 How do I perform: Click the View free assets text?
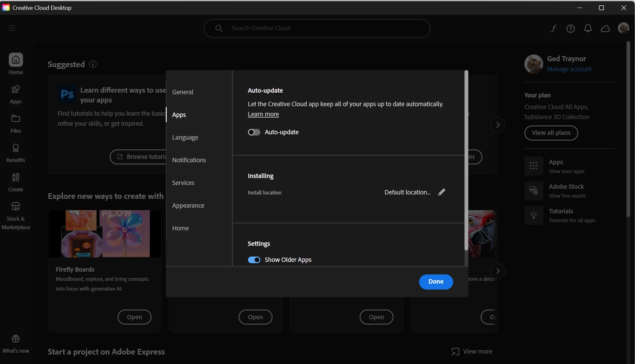click(567, 196)
